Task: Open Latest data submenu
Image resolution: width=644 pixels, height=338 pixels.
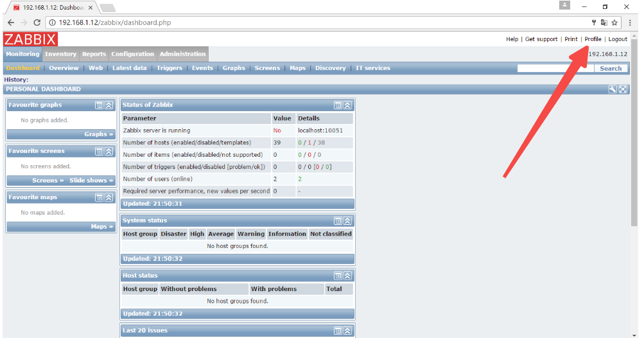Action: coord(129,68)
